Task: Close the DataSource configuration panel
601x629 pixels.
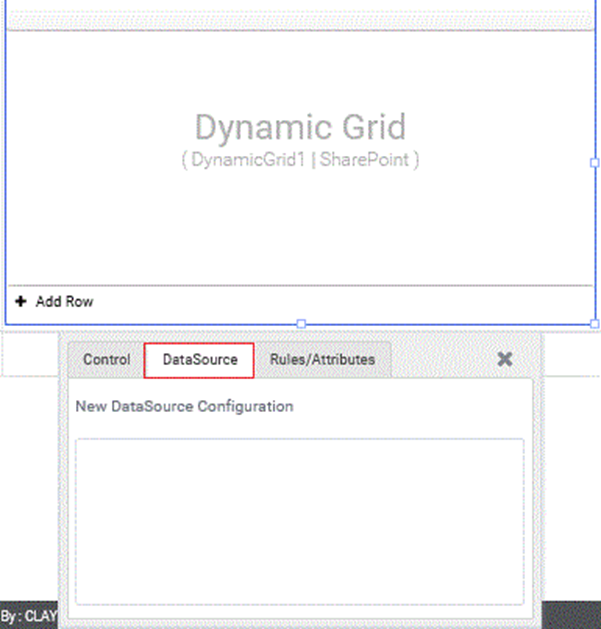Action: pos(505,359)
